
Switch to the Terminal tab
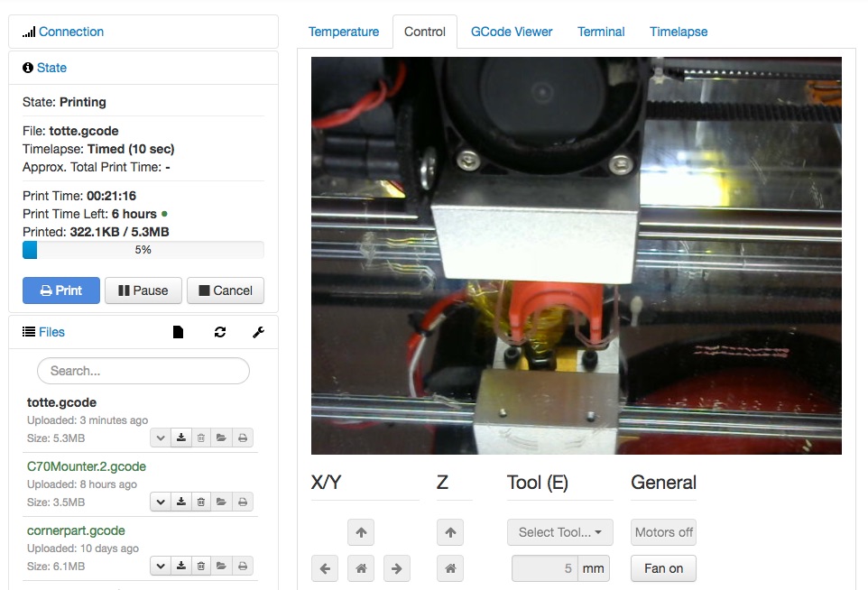coord(601,32)
